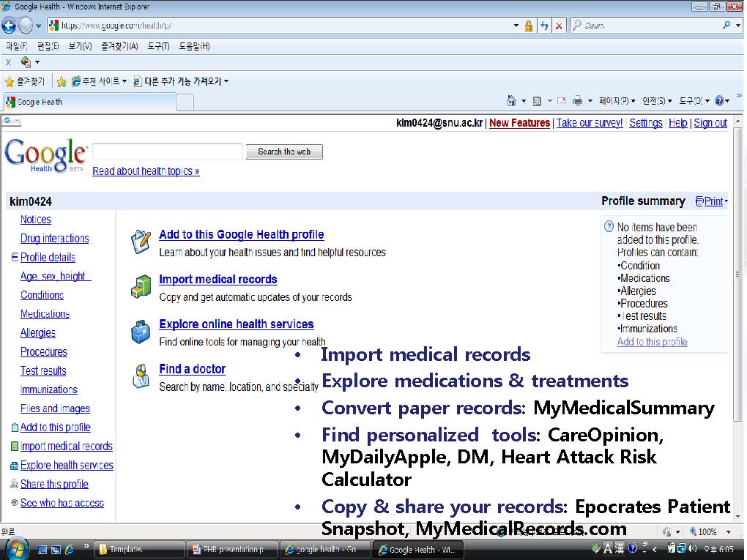The height and width of the screenshot is (560, 747).
Task: Open the Allergies sidebar link
Action: click(x=37, y=333)
